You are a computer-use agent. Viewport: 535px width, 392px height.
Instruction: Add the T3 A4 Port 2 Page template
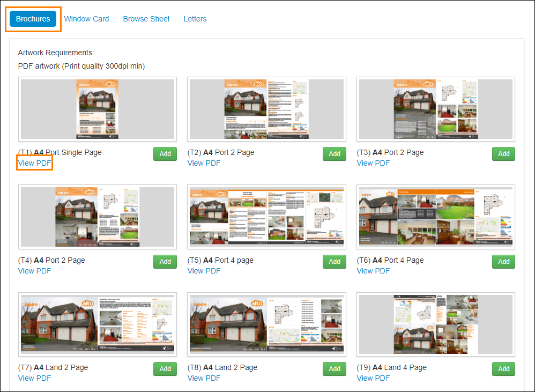(503, 154)
